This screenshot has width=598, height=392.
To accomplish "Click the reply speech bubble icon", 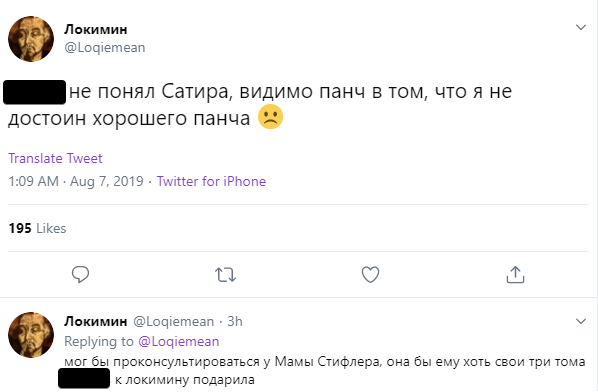I will pyautogui.click(x=80, y=274).
